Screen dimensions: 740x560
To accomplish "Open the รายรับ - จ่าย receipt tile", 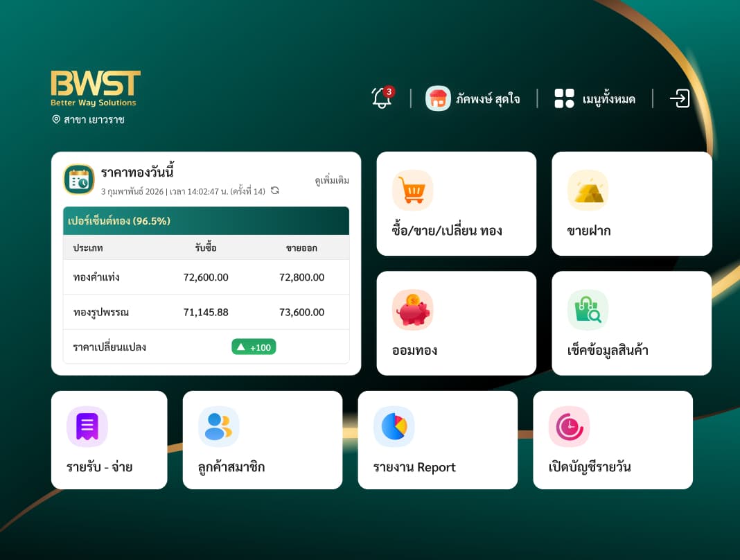I will coord(109,439).
